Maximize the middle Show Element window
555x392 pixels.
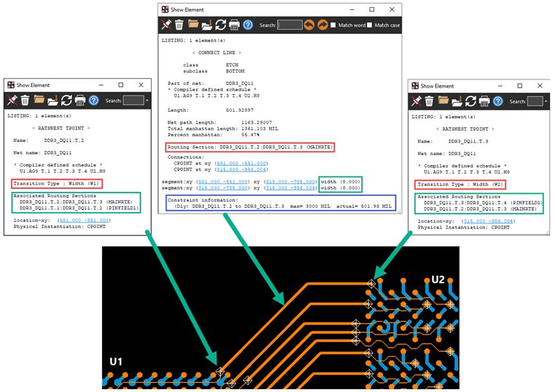[372, 10]
